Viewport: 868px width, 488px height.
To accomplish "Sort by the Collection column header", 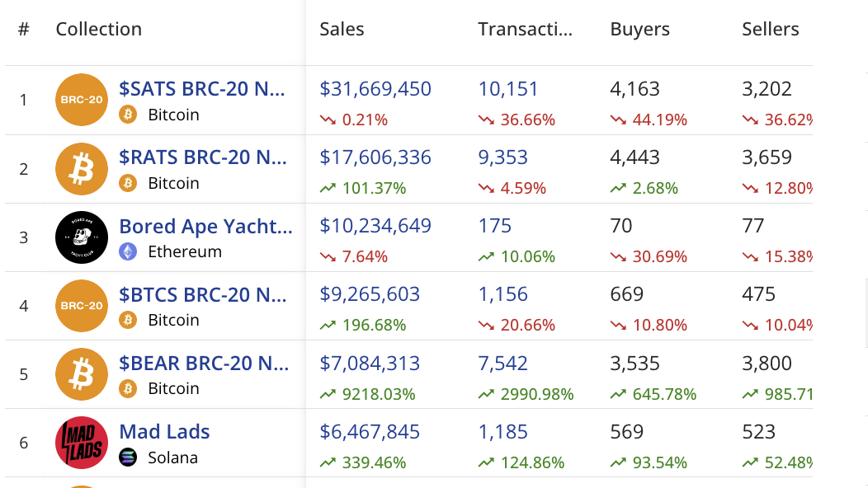I will (x=98, y=29).
